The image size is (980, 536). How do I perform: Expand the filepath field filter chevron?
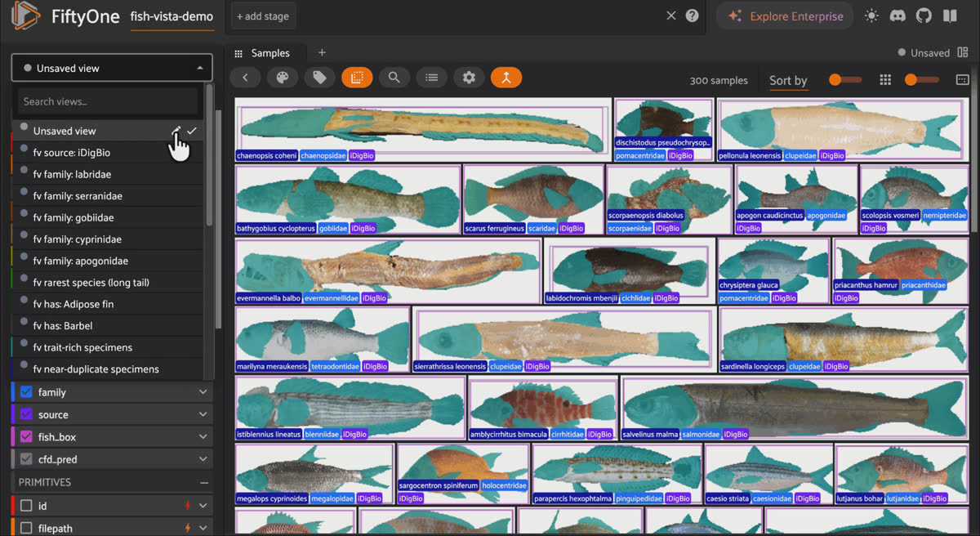tap(203, 528)
